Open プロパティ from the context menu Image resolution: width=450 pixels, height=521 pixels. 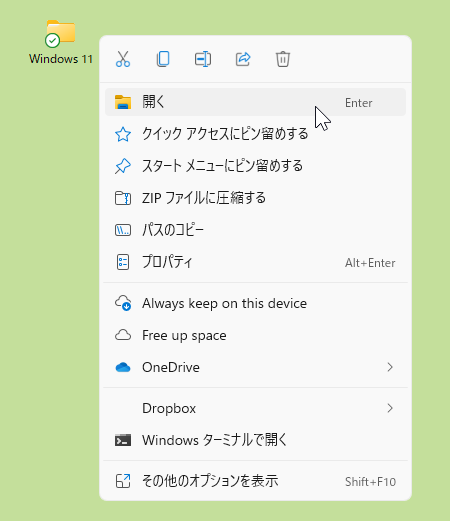click(255, 262)
